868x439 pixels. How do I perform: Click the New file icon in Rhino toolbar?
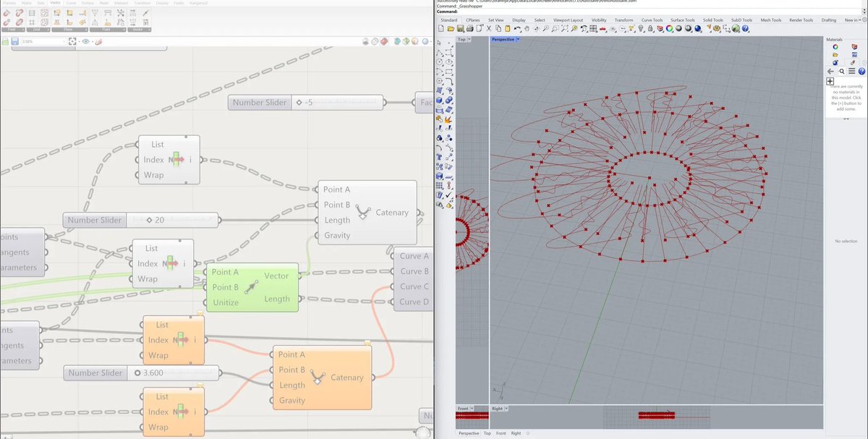[x=441, y=28]
